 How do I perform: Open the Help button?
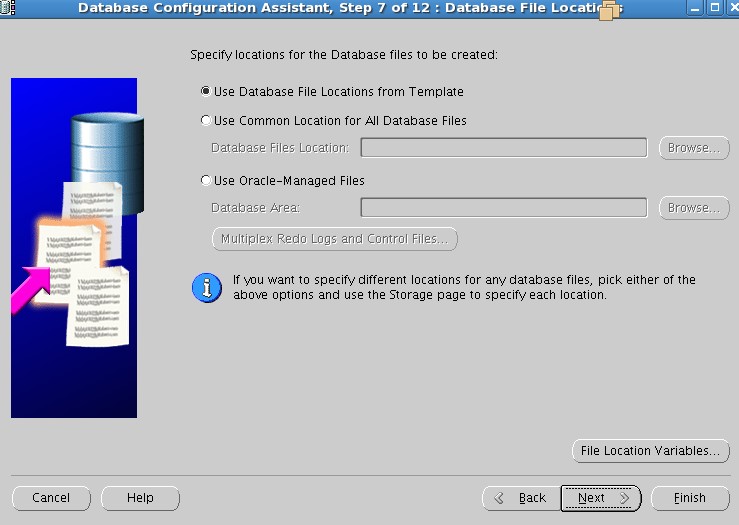pos(140,498)
